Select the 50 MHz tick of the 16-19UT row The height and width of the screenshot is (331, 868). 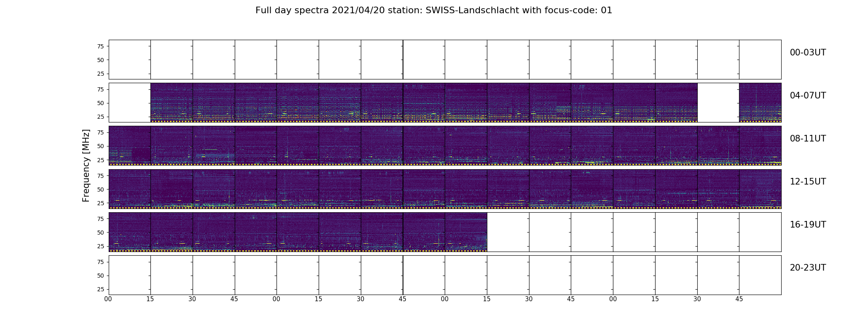coord(100,233)
